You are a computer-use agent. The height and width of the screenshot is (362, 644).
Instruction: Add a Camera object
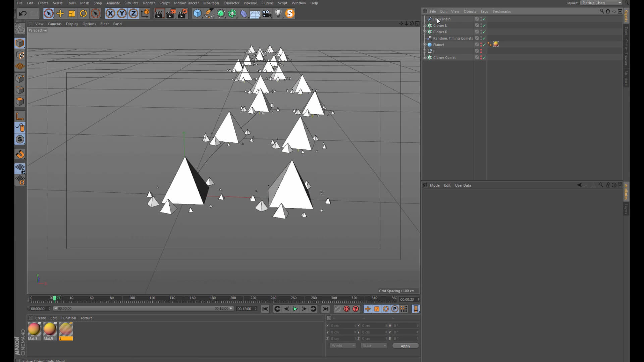pos(267,13)
